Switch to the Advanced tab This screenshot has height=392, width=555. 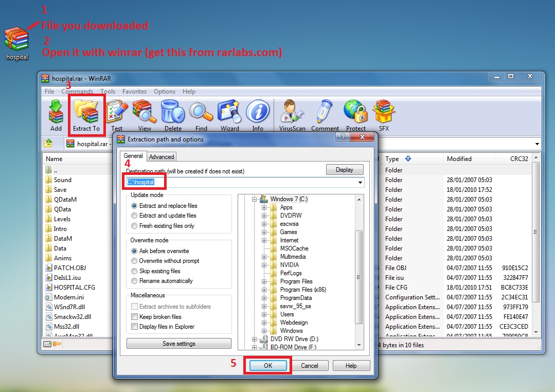[x=162, y=156]
